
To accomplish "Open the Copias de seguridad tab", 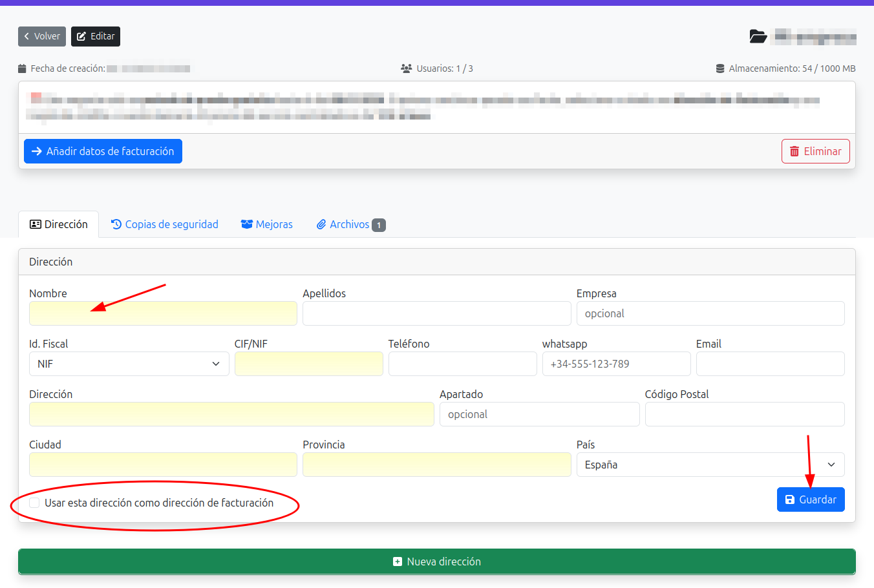I will pos(165,224).
